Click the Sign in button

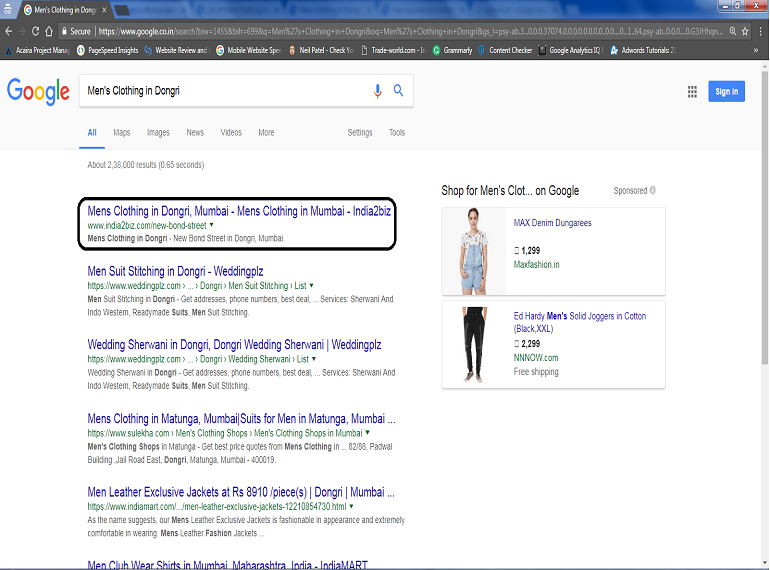pos(726,91)
